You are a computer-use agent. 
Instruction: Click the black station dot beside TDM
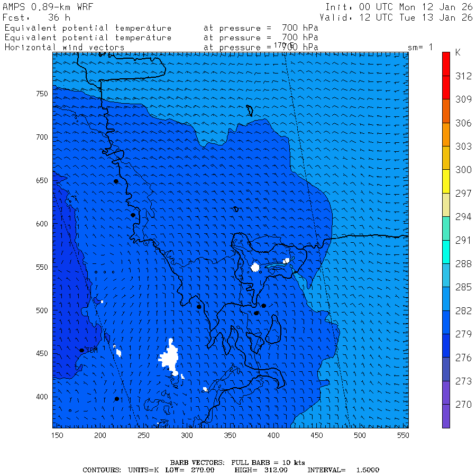coord(81,350)
